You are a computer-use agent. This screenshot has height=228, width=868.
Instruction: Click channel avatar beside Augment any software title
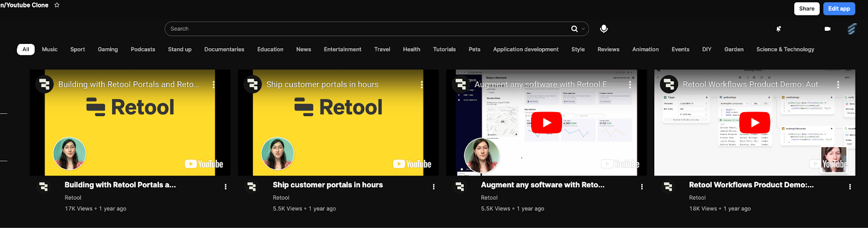click(460, 187)
